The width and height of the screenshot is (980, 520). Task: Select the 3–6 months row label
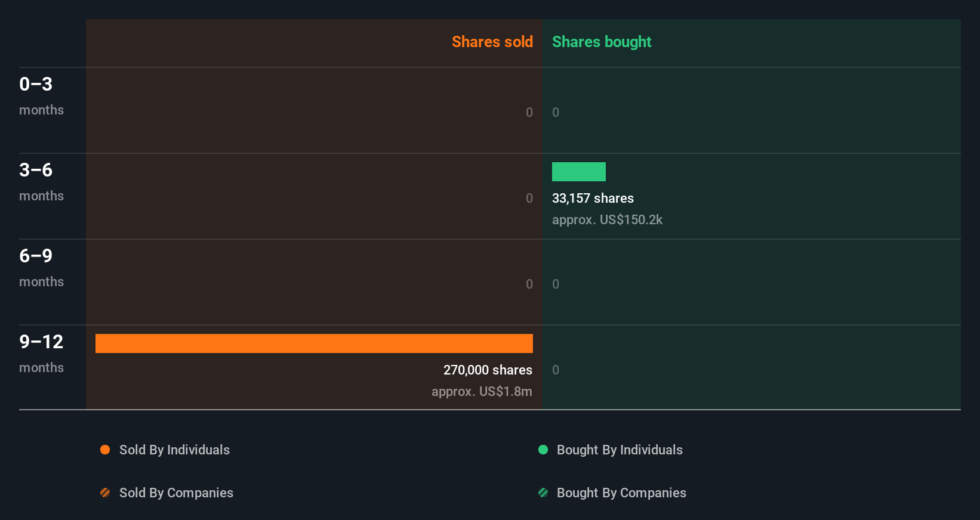coord(41,182)
